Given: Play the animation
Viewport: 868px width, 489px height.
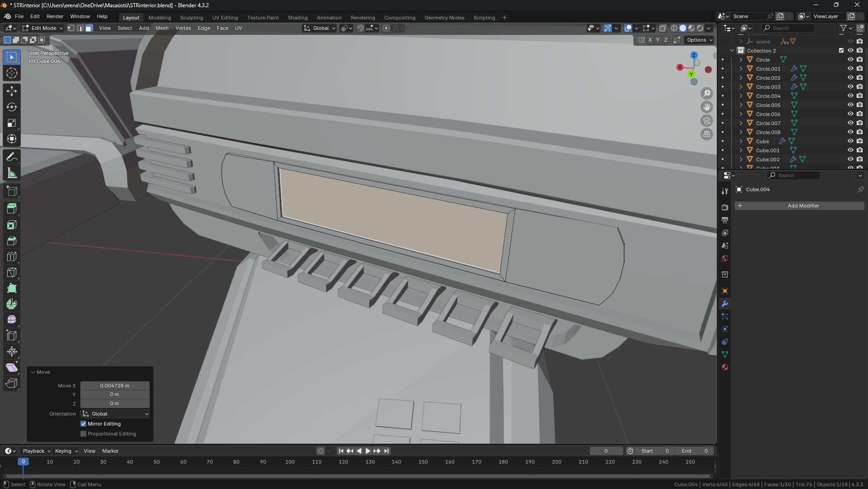Looking at the screenshot, I should point(368,451).
